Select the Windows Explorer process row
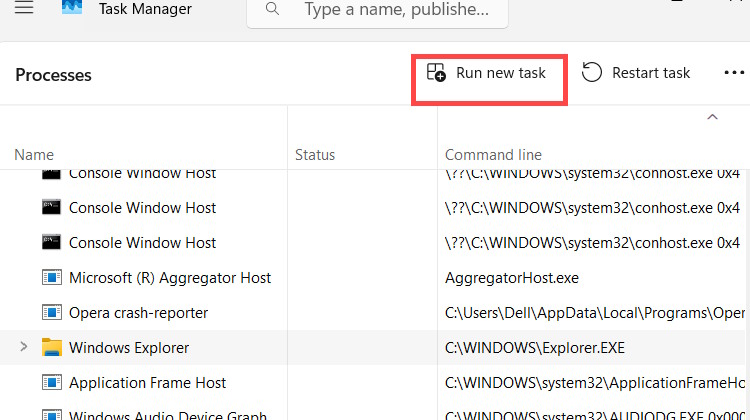This screenshot has height=420, width=750. point(375,347)
